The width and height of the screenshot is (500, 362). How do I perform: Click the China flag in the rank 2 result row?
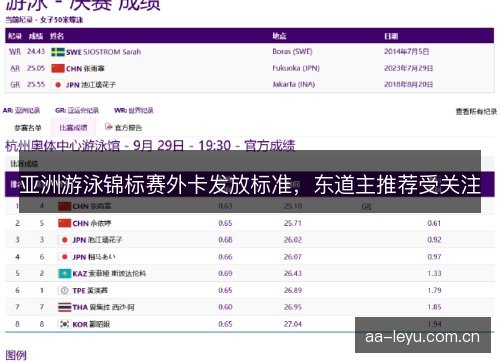64,223
